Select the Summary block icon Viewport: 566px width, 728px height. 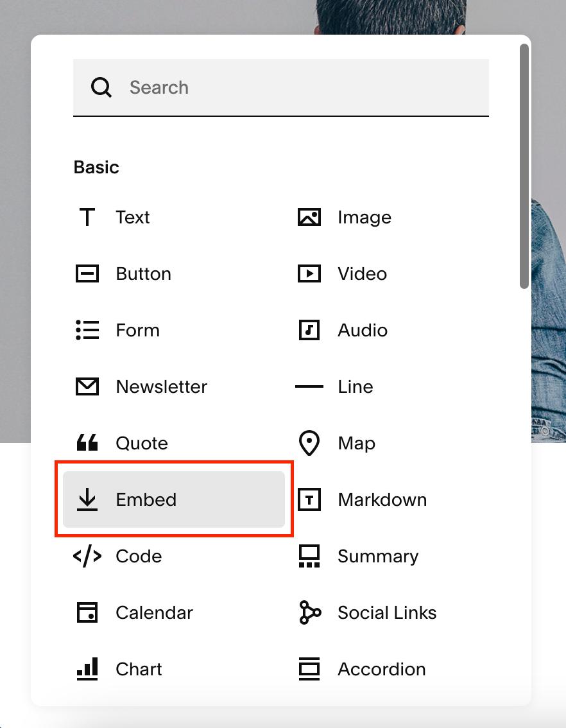pos(309,556)
